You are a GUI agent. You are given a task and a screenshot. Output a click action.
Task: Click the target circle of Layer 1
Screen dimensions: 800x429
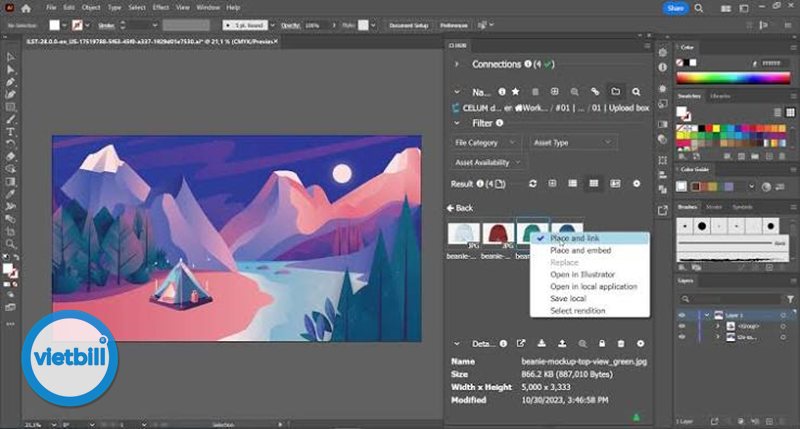tap(783, 315)
